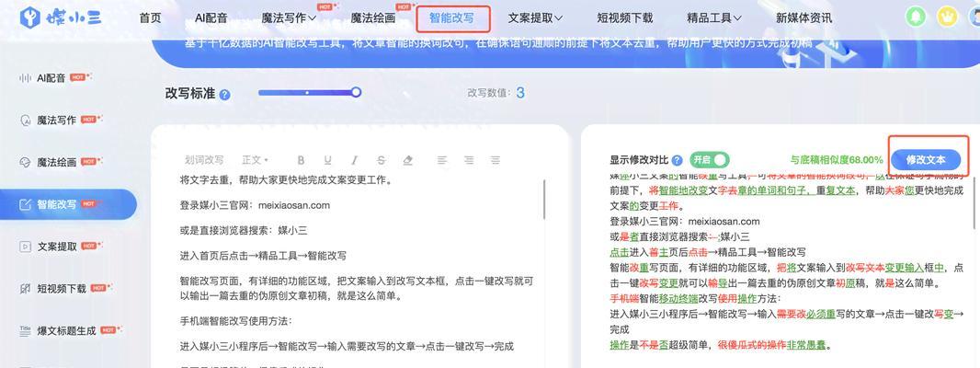Click the help icon next to 改写标准
The height and width of the screenshot is (368, 980).
225,95
